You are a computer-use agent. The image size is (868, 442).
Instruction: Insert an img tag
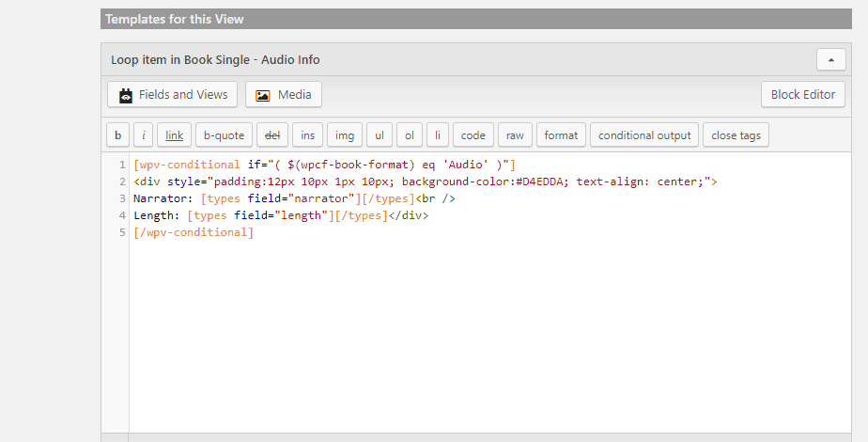345,135
